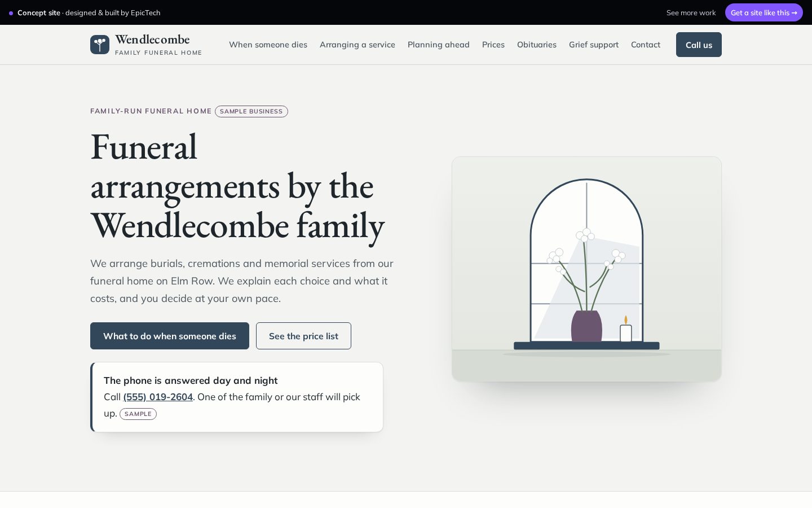Click What to do when someone dies button
This screenshot has height=508, width=812.
pyautogui.click(x=170, y=336)
